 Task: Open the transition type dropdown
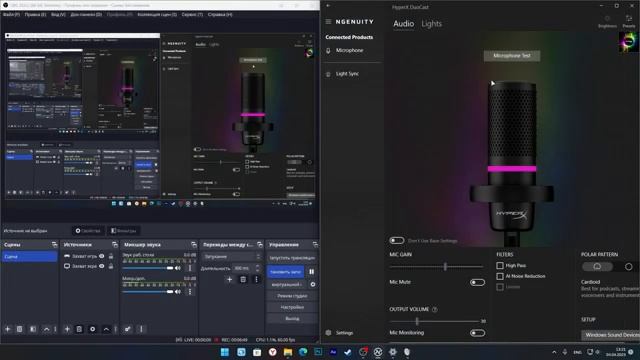click(x=231, y=257)
